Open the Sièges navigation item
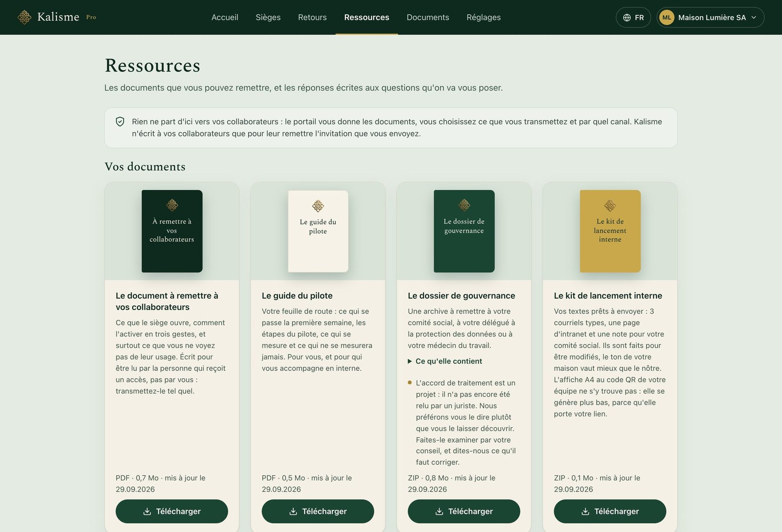This screenshot has height=532, width=782. click(268, 17)
